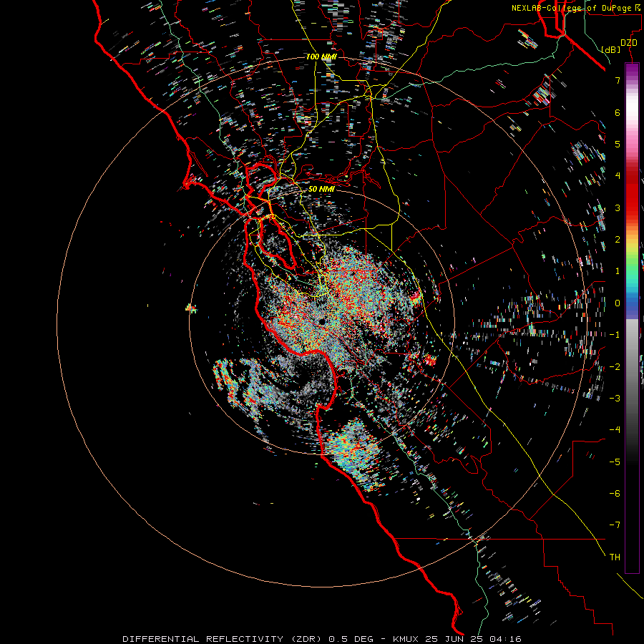
Task: Click the Differential Reflectivity KMUX caption at bottom
Action: click(x=322, y=639)
